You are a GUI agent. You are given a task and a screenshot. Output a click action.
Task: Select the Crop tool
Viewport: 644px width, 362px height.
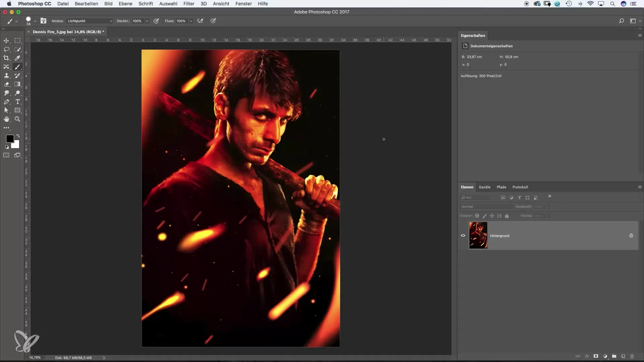pos(6,58)
